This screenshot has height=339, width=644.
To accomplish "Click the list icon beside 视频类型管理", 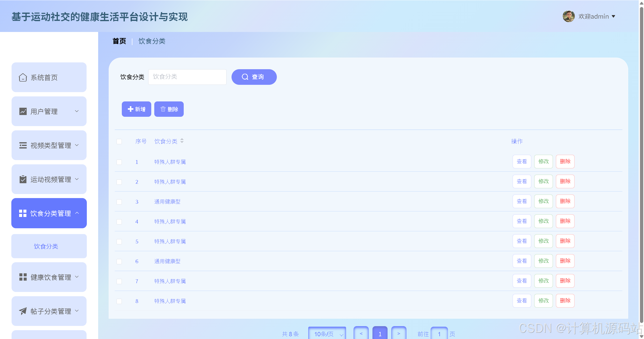I will (23, 145).
